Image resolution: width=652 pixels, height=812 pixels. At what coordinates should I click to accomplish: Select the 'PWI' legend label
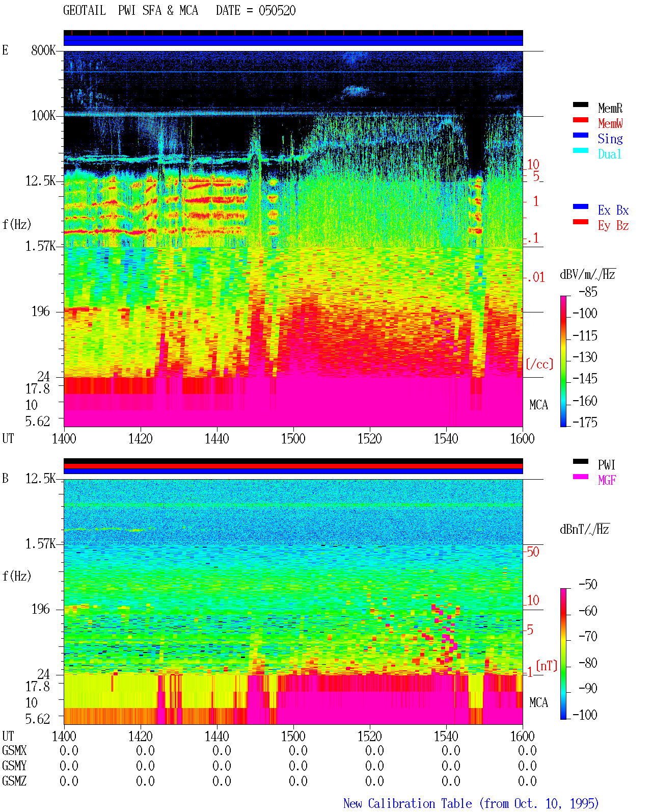click(x=607, y=465)
